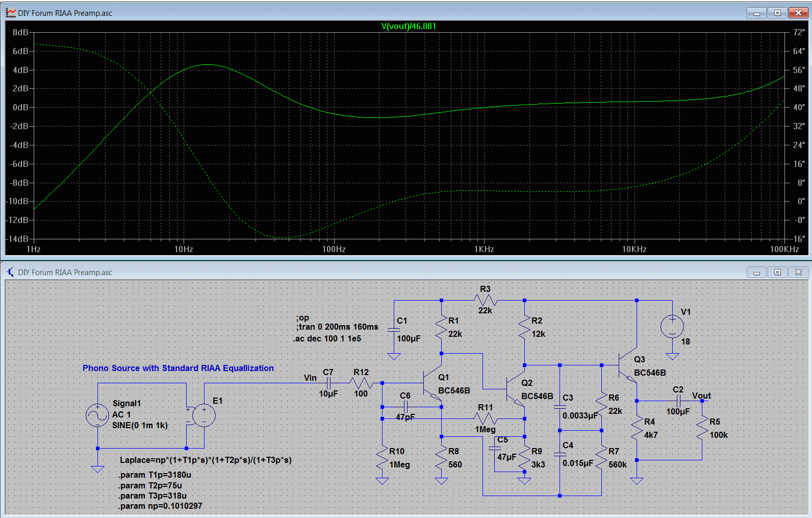812x518 pixels.
Task: Click the 8dB magnitude axis label
Action: point(20,32)
